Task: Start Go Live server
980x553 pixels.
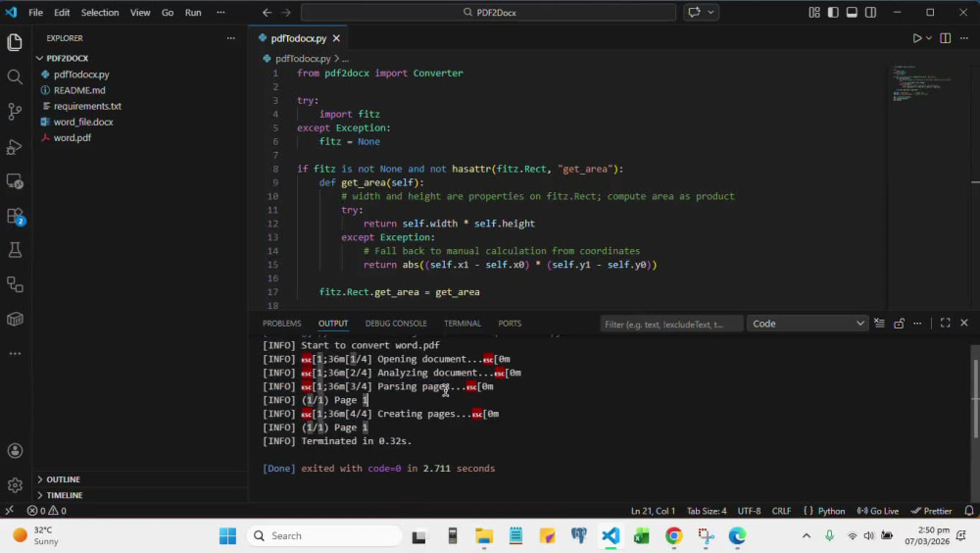Action: [x=877, y=511]
